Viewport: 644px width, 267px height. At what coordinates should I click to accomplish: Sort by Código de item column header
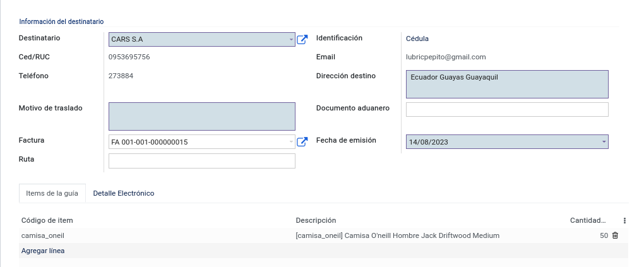(x=47, y=220)
